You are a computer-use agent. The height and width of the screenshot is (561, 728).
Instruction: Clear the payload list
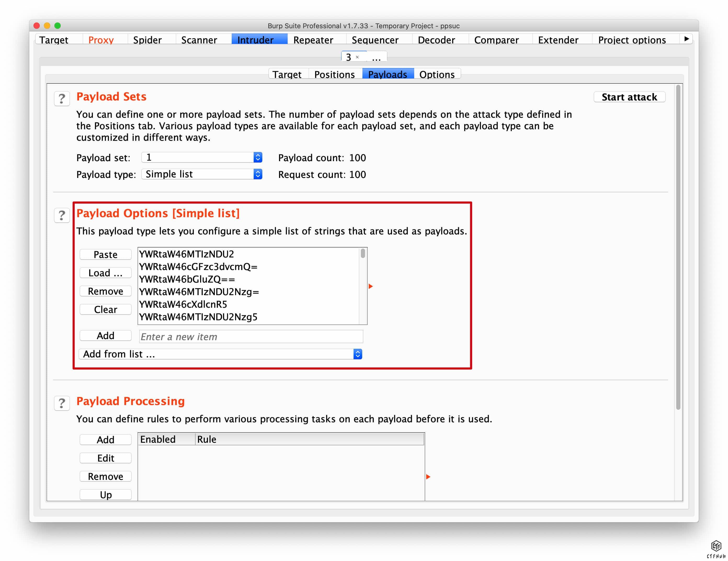click(105, 310)
